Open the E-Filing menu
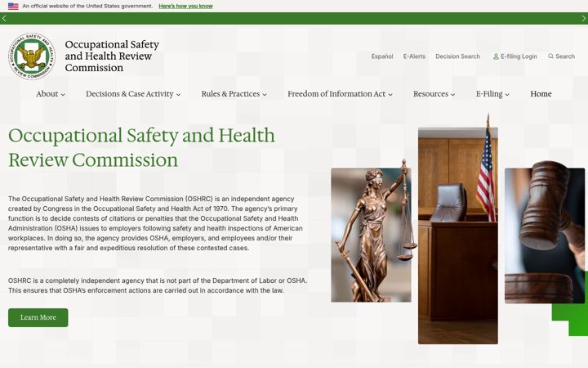 point(489,94)
